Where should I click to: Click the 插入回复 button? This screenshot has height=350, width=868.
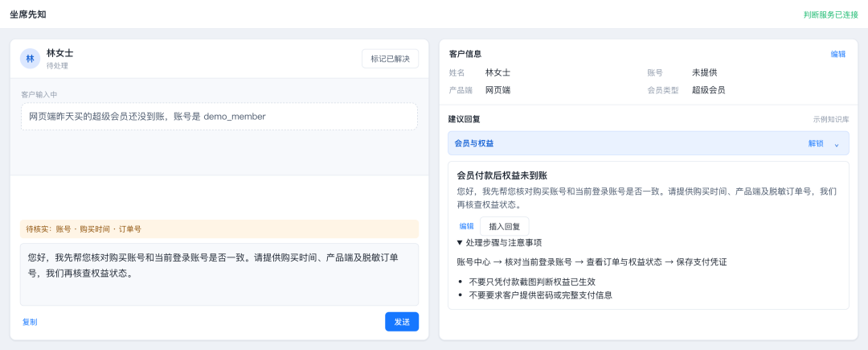tap(504, 226)
